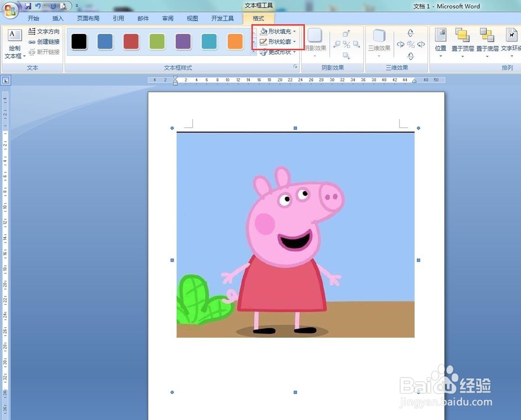Open 更改形状 change shape menu
This screenshot has width=521, height=420.
coord(278,52)
